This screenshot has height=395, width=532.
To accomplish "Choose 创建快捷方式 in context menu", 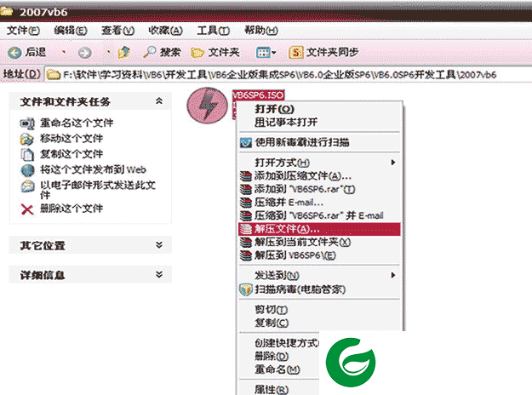I will pos(286,343).
